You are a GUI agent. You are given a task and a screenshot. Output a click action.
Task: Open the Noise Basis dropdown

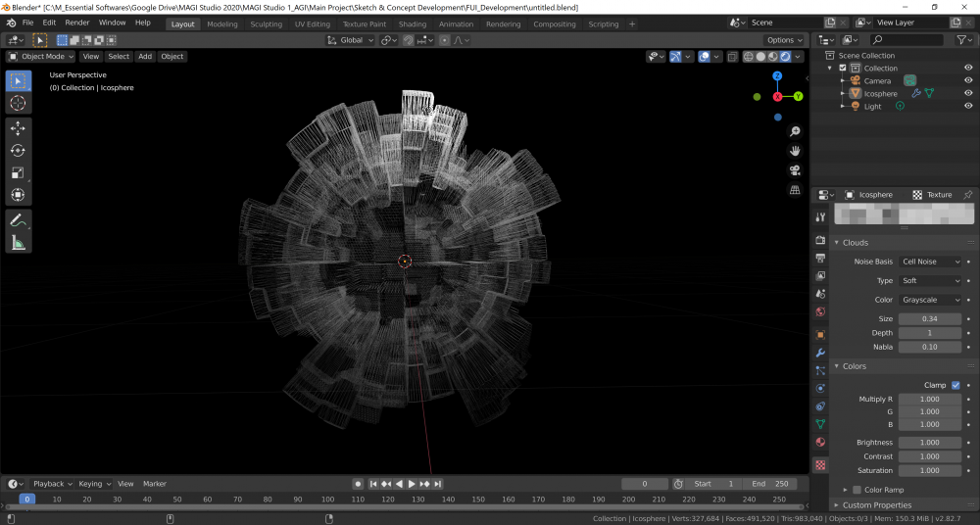[931, 262]
